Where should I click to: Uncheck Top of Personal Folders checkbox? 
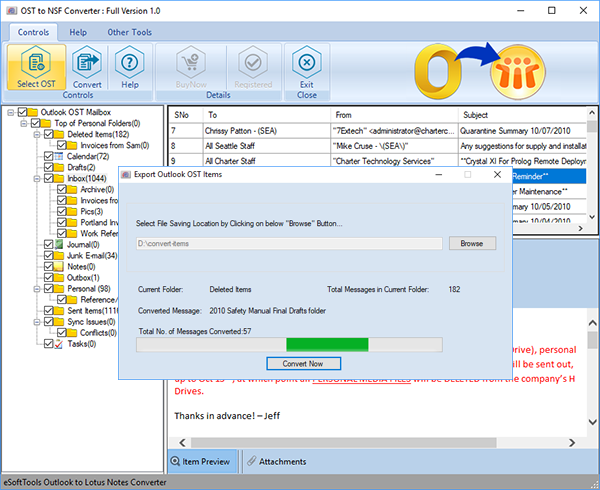35,123
